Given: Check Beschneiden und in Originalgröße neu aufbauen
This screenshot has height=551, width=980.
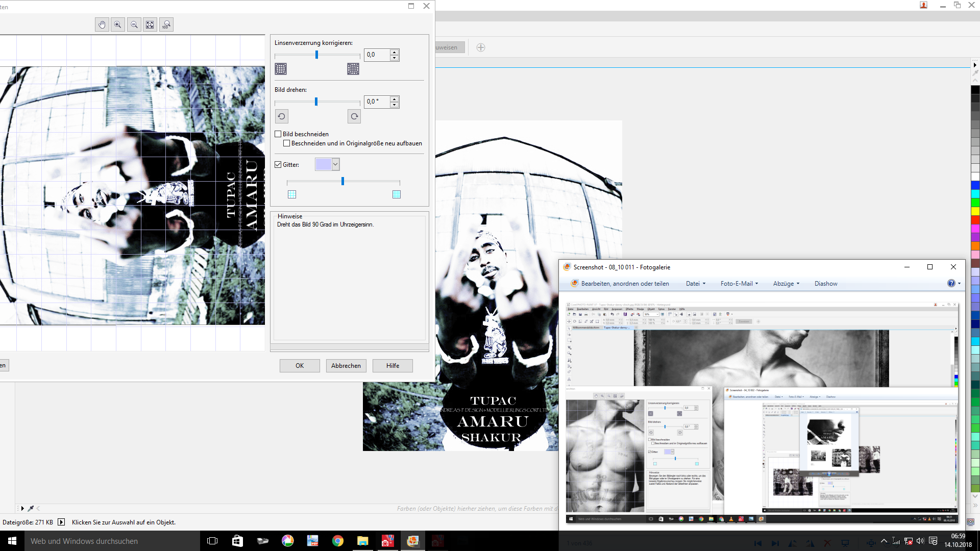Looking at the screenshot, I should [x=287, y=143].
